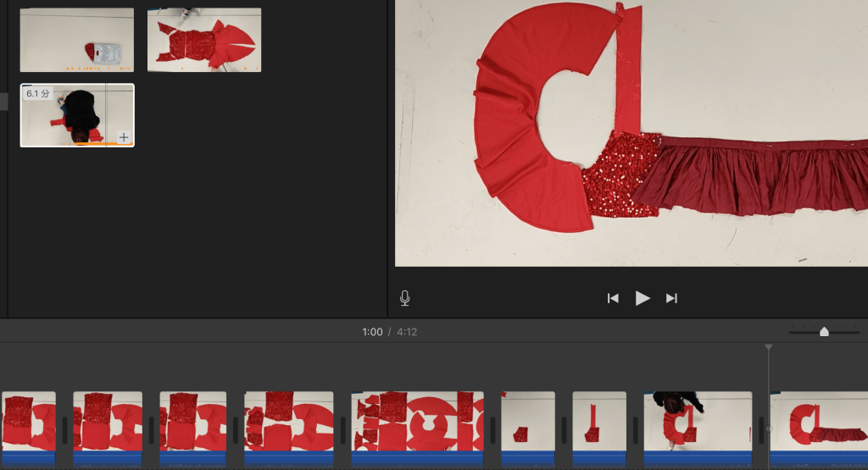
Task: Select the laid-out red dress media thumbnail
Action: point(204,40)
